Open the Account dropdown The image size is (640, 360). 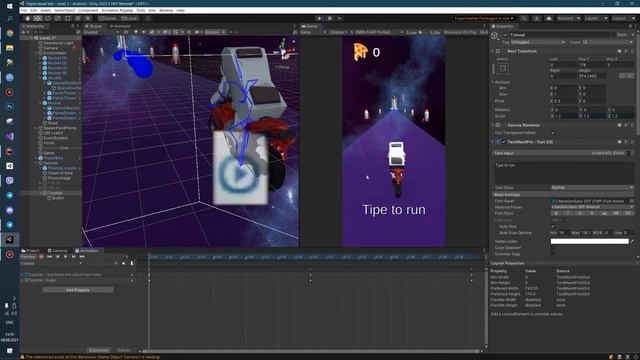(569, 18)
